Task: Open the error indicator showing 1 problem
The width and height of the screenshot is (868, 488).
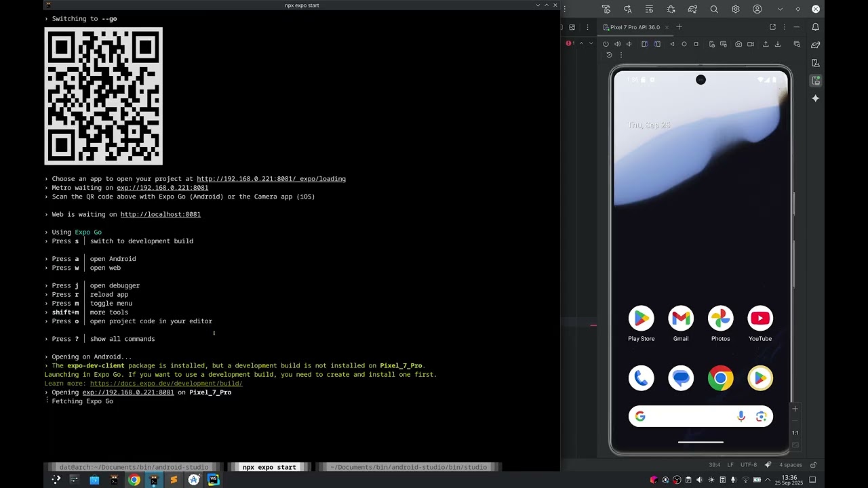Action: [570, 43]
